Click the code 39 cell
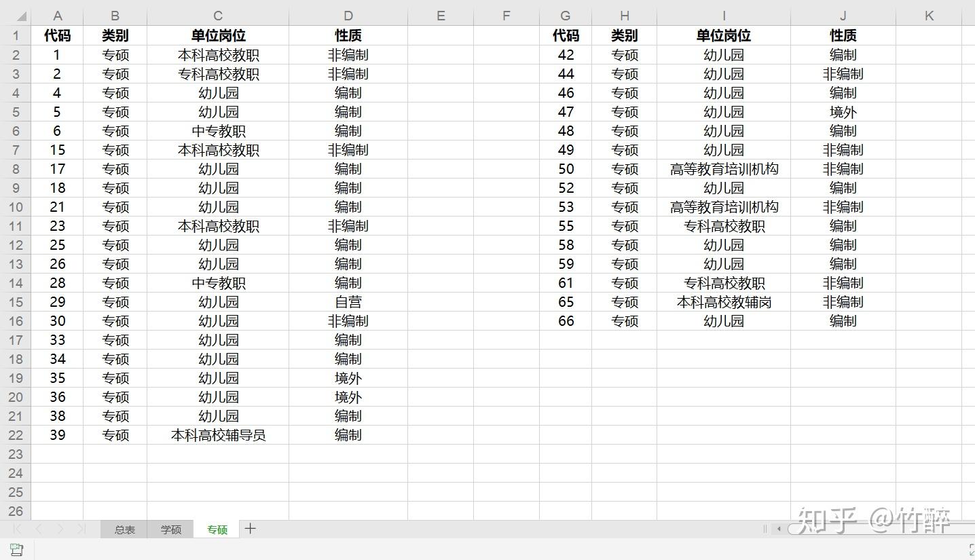Screen dimensions: 975x560 pos(57,435)
